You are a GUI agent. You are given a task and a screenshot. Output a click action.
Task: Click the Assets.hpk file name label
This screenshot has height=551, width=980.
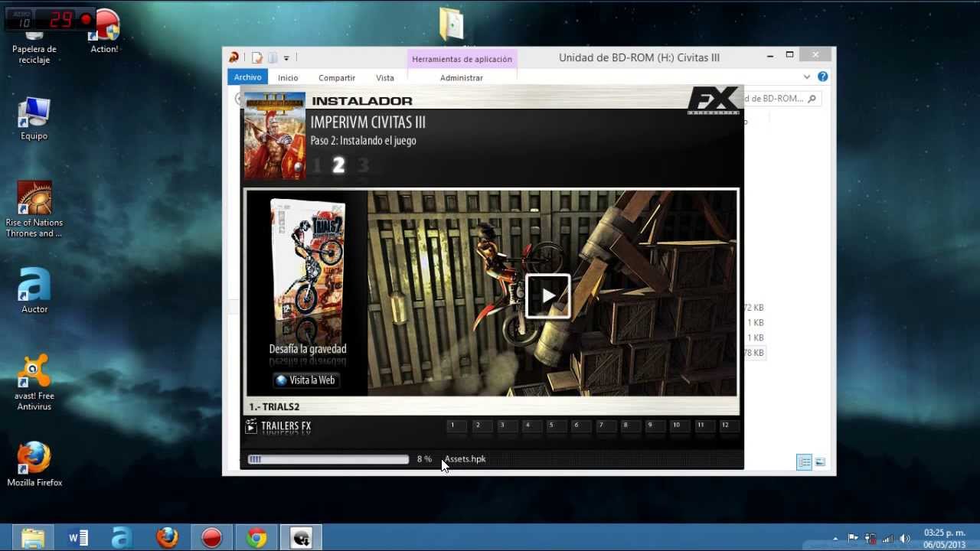click(x=465, y=459)
